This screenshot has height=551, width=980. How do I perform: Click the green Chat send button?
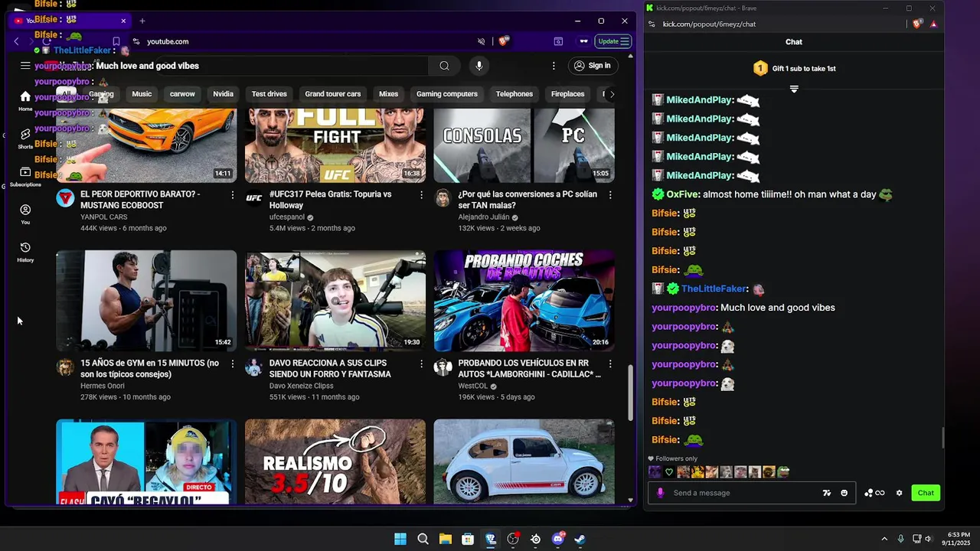pyautogui.click(x=926, y=493)
